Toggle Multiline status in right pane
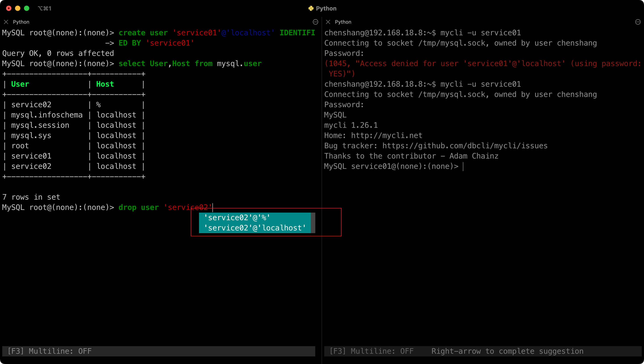 (x=371, y=351)
